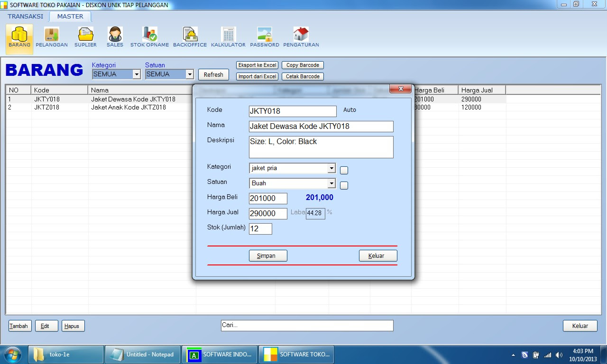Click the Harga Beli field
Image resolution: width=607 pixels, height=364 pixels.
268,198
